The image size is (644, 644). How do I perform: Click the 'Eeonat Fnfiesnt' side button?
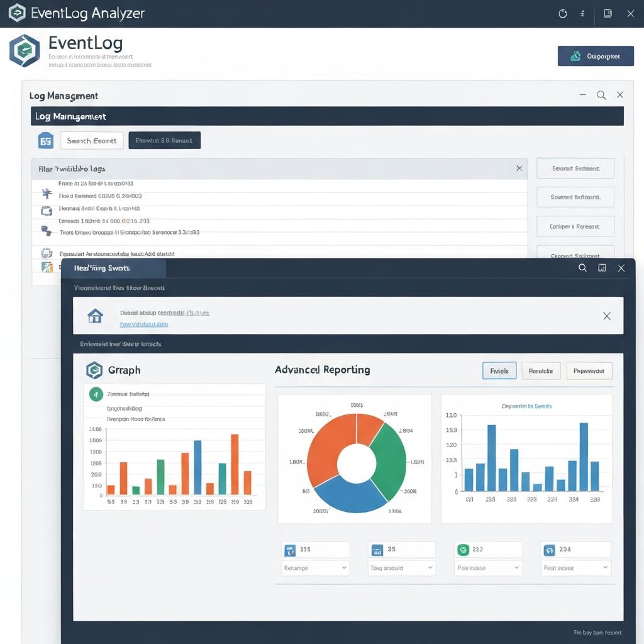coord(575,169)
